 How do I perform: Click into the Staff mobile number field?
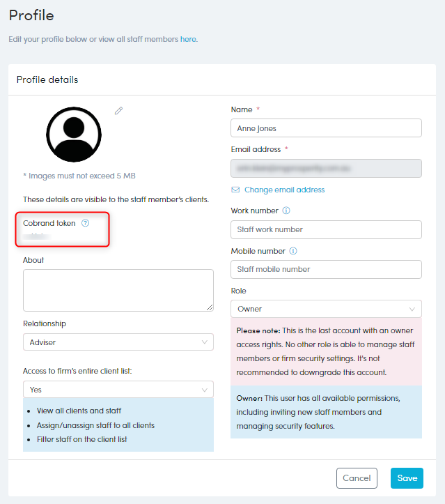pyautogui.click(x=326, y=269)
